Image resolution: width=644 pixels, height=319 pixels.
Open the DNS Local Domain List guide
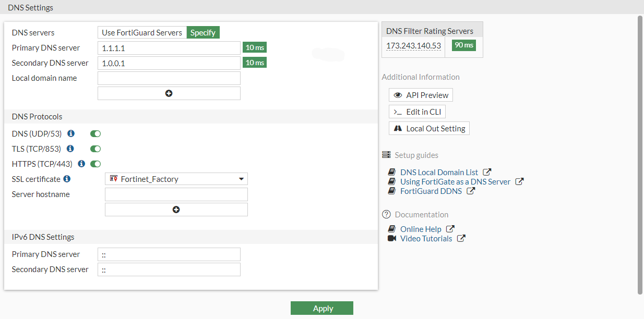pyautogui.click(x=438, y=172)
